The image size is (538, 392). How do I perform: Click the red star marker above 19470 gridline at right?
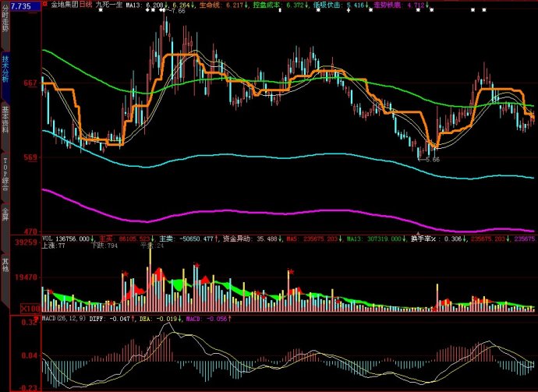(x=292, y=272)
